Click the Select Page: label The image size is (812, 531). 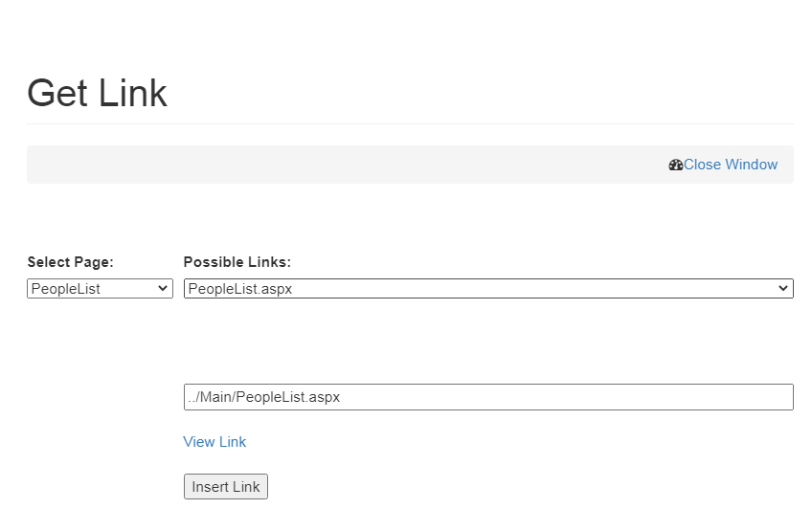point(70,262)
